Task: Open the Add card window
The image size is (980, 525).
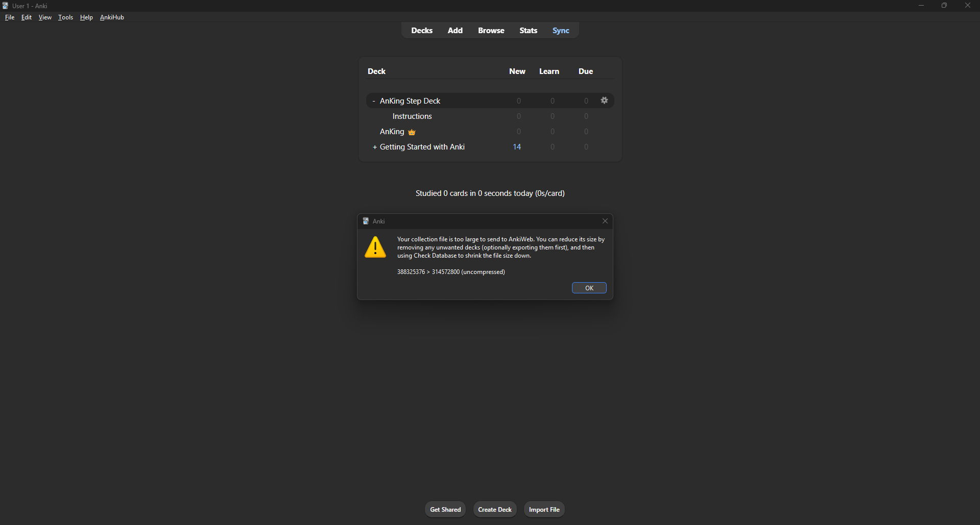Action: pos(455,31)
